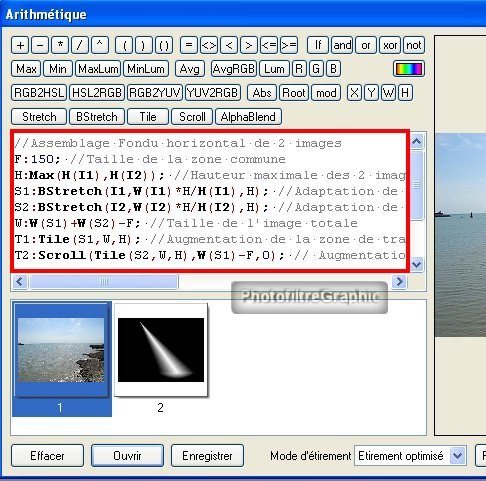The image size is (486, 481).
Task: Insert the multiplication asterisk operator
Action: tap(60, 45)
